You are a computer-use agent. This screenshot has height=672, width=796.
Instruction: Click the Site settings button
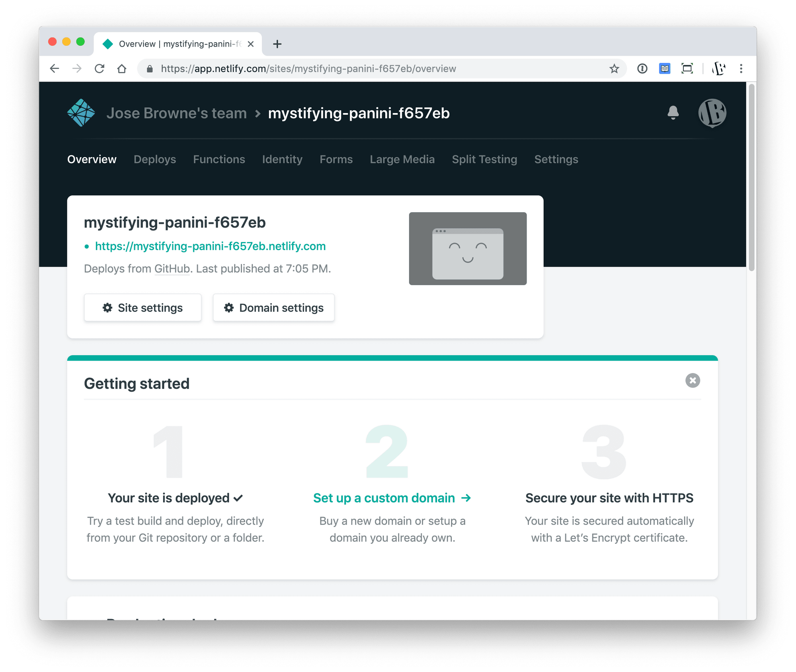tap(142, 308)
